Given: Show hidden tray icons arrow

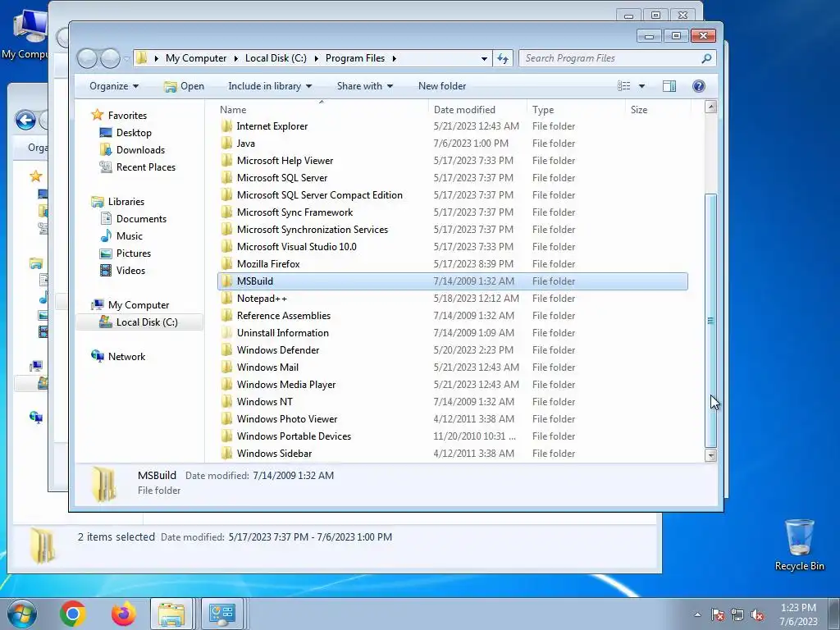Looking at the screenshot, I should click(697, 615).
